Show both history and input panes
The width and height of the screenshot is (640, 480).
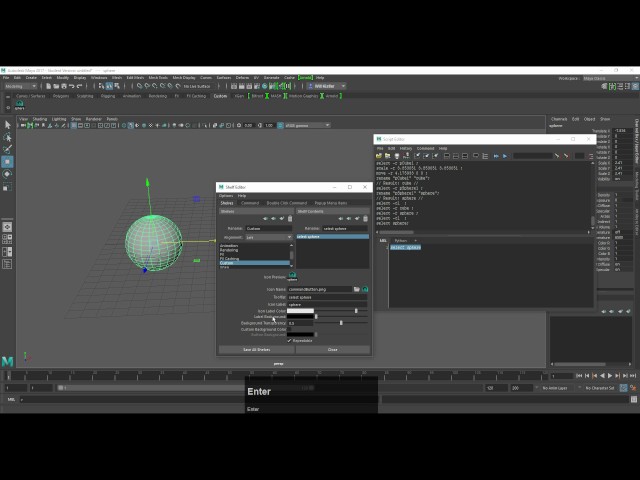[464, 156]
